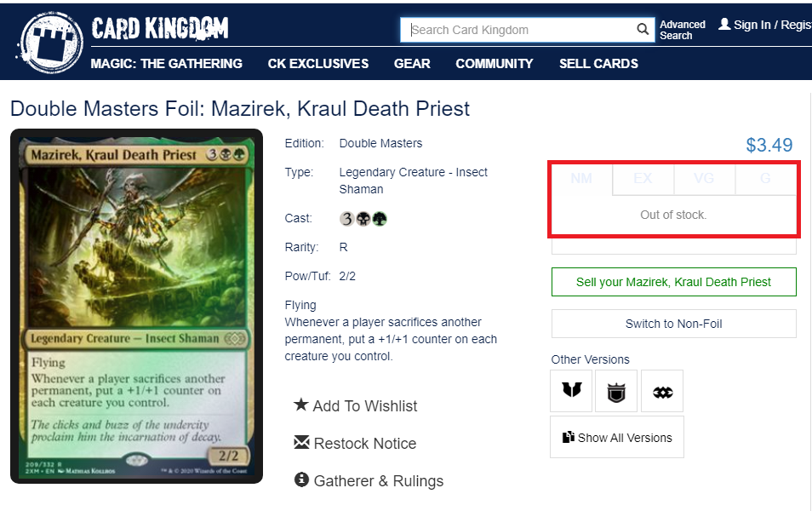Open the shield set symbol version
Image resolution: width=812 pixels, height=511 pixels.
(616, 391)
